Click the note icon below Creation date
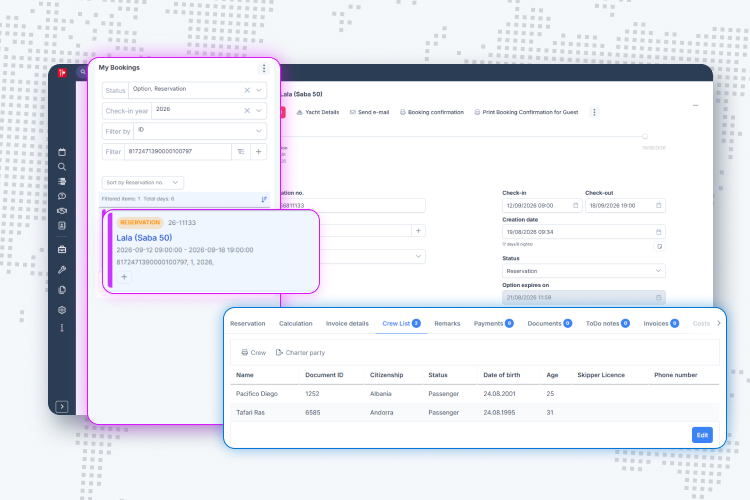Screen dimensions: 750x500 [x=659, y=246]
